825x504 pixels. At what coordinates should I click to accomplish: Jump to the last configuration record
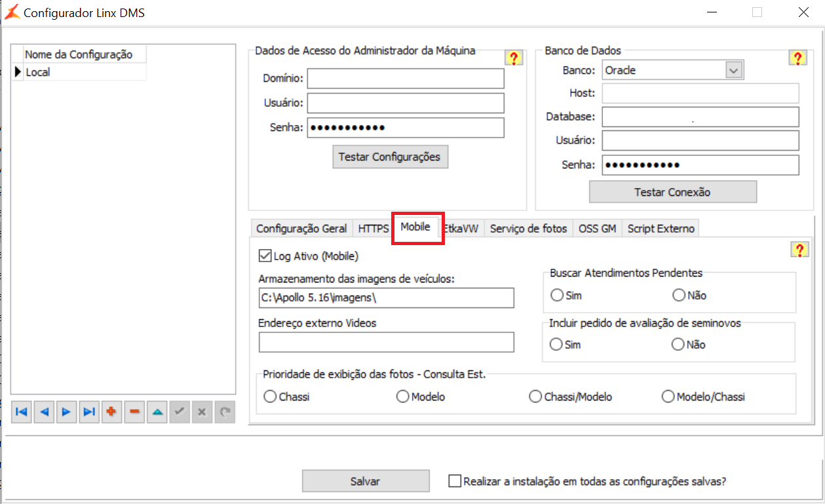point(89,412)
